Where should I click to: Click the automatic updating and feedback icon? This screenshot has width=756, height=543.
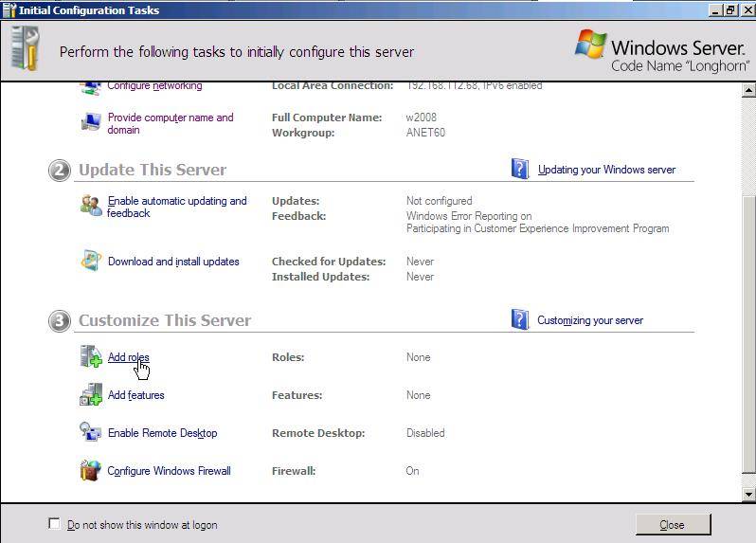click(91, 206)
